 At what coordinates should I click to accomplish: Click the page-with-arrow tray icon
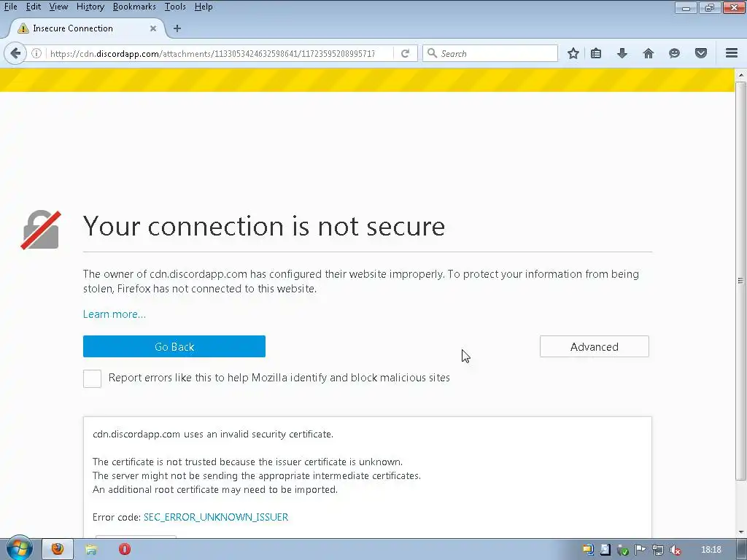coord(605,550)
